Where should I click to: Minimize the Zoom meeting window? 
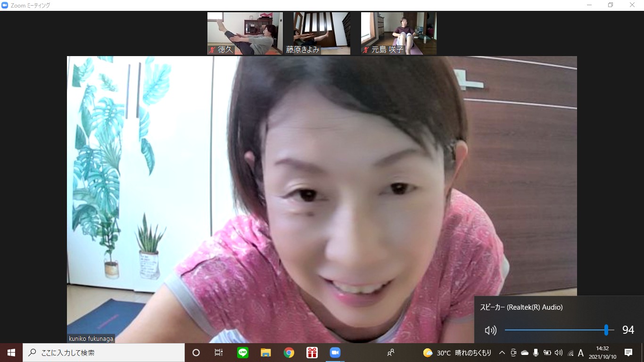tap(589, 5)
